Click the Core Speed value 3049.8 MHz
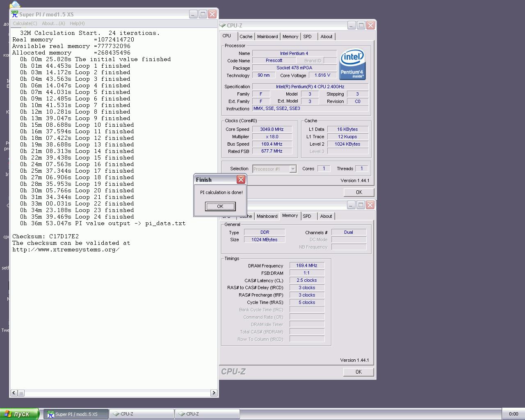Screen dimensions: 525x420 point(272,129)
